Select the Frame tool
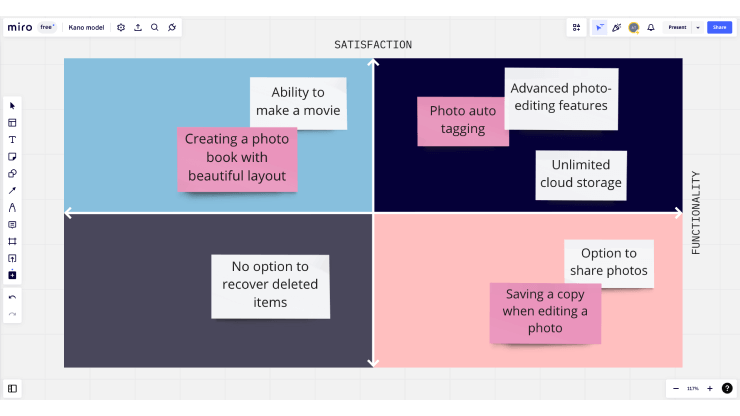 12,241
